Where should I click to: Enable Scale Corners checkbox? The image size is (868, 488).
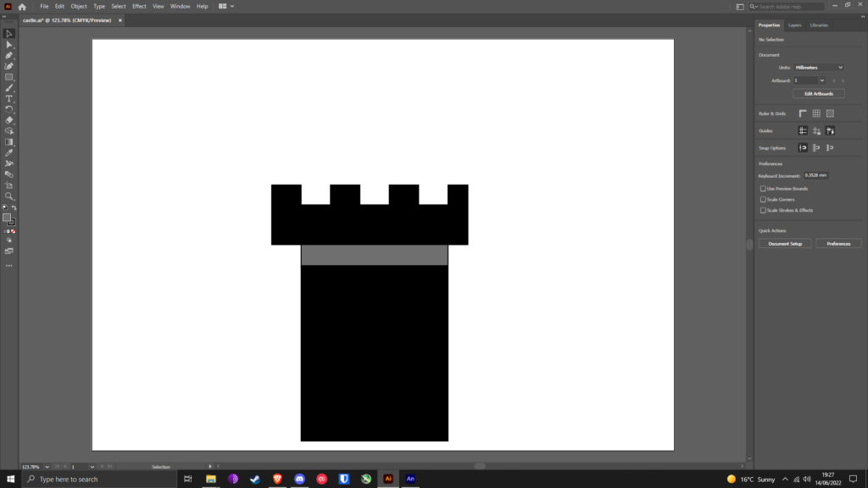tap(763, 199)
